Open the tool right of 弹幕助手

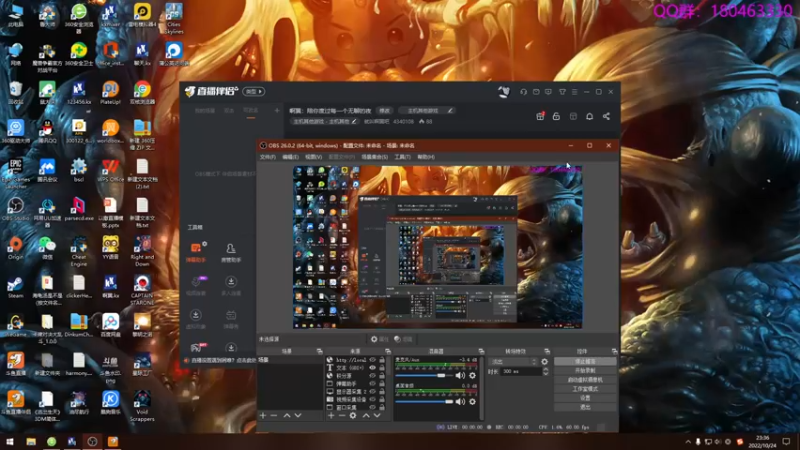coord(231,252)
